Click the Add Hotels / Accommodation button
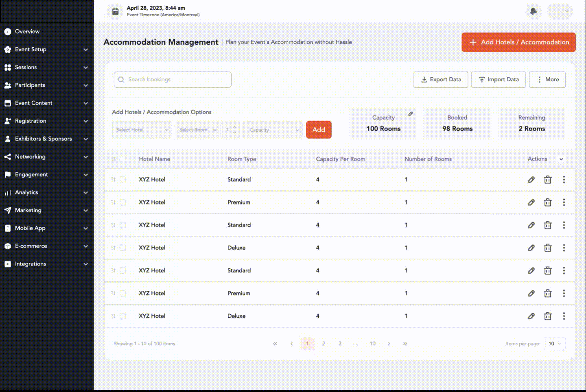This screenshot has height=392, width=586. [x=518, y=42]
